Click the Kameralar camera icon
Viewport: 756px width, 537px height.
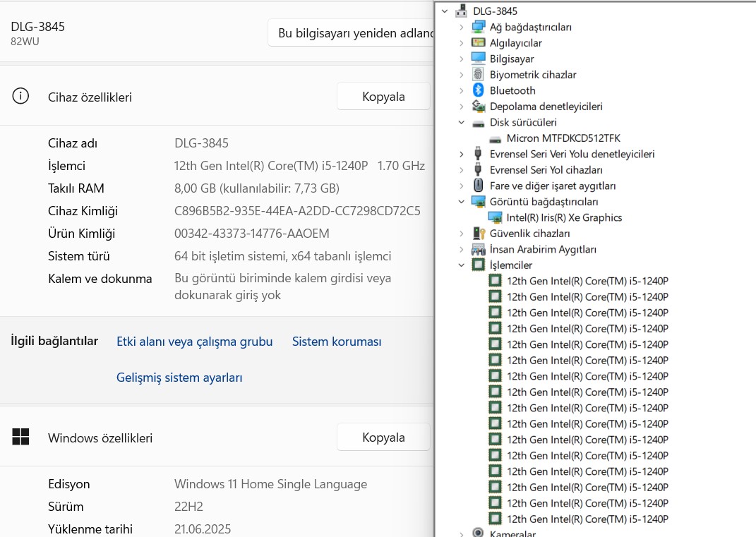478,532
